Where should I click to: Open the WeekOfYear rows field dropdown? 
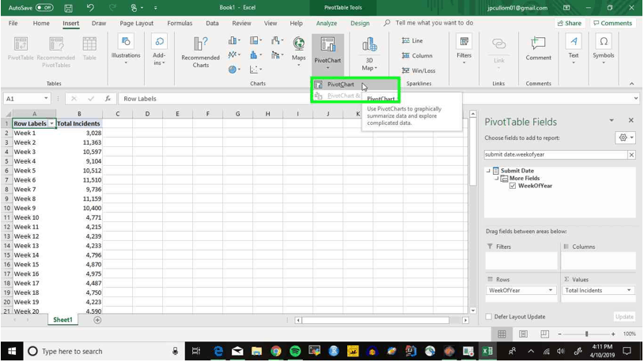[551, 291]
